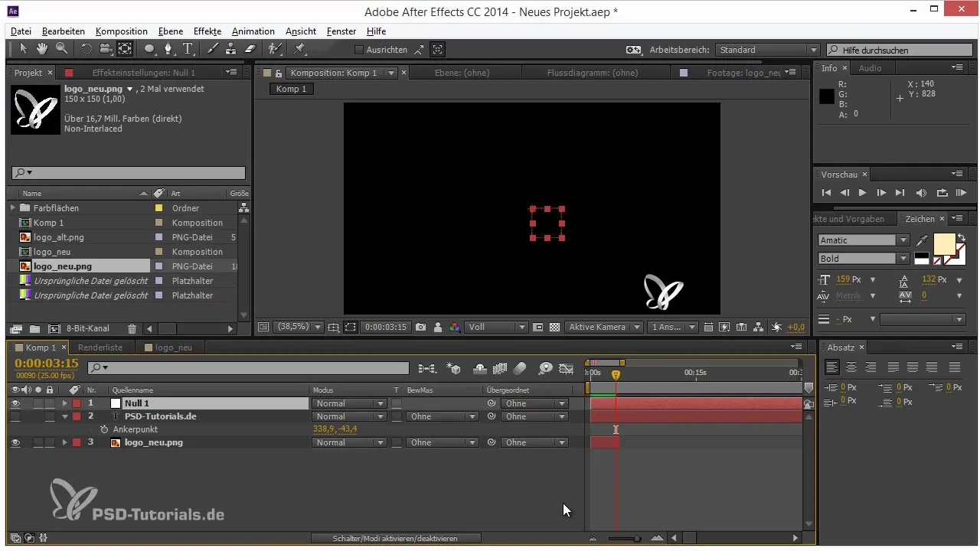The height and width of the screenshot is (551, 980).
Task: Select the Unified Camera tool
Action: tap(106, 49)
